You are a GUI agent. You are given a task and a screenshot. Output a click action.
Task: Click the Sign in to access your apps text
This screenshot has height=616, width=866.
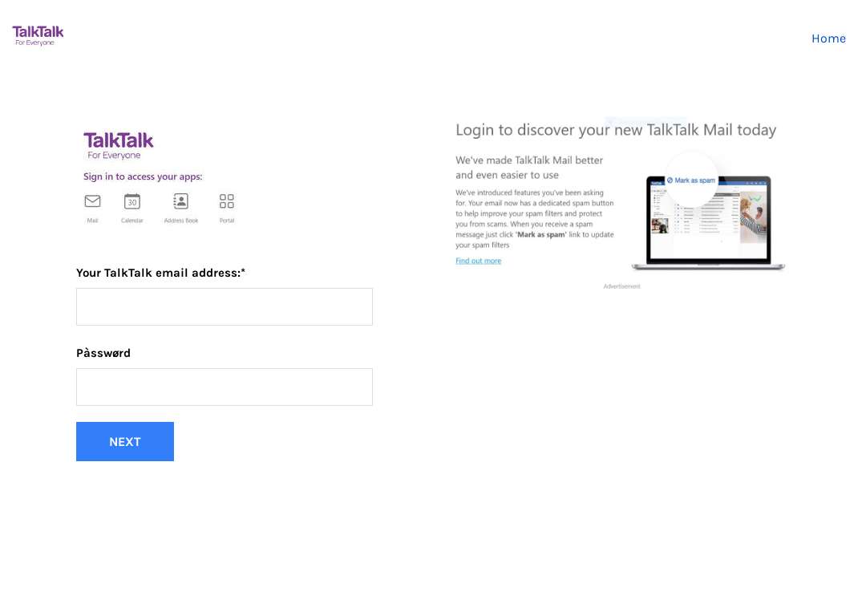(143, 176)
